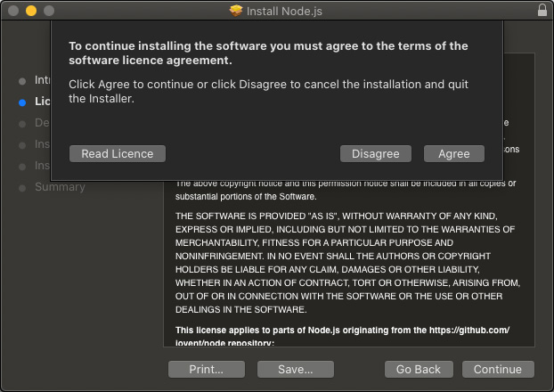Minimize the installer with the yellow button
Viewport: 554px width, 392px height.
[30, 10]
